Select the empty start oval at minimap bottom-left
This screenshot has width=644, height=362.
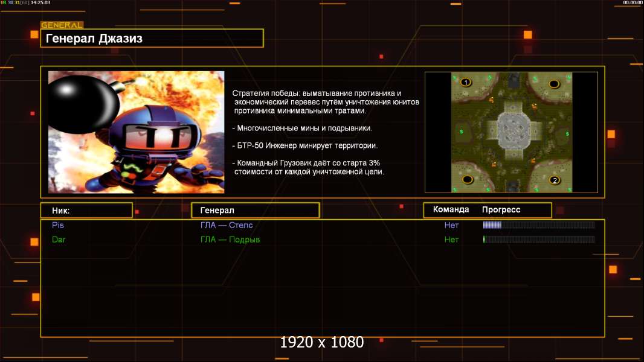pyautogui.click(x=468, y=179)
